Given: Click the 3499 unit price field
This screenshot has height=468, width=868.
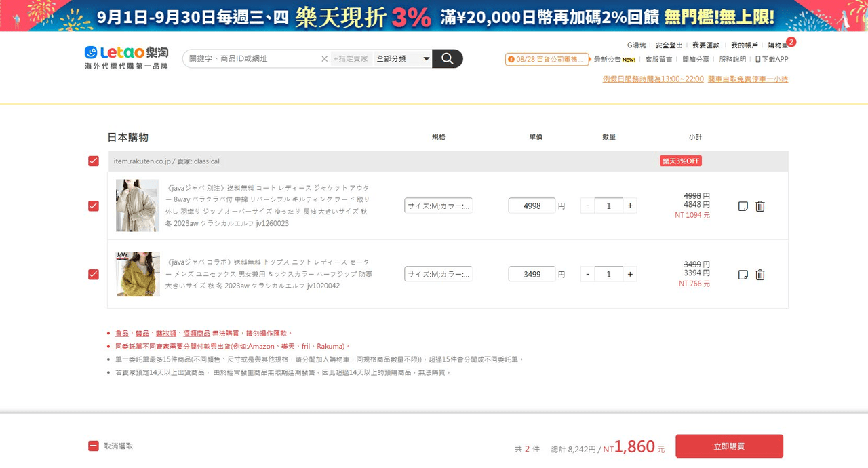Looking at the screenshot, I should 532,274.
